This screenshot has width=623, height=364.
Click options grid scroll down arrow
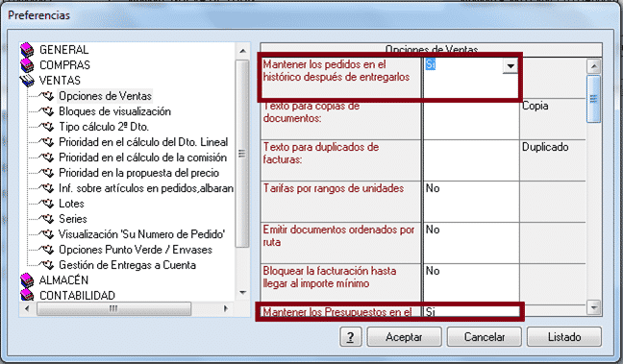coord(594,307)
